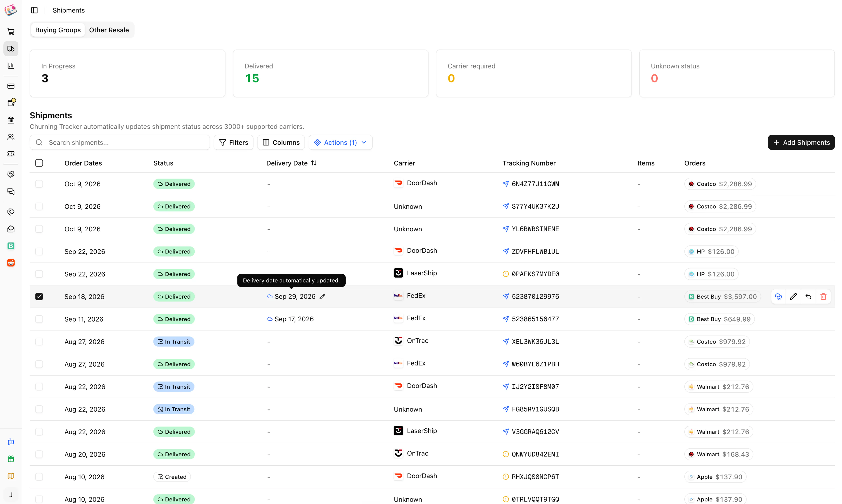Expand the Actions (1) dropdown
Viewport: 842px width, 504px height.
tap(341, 142)
